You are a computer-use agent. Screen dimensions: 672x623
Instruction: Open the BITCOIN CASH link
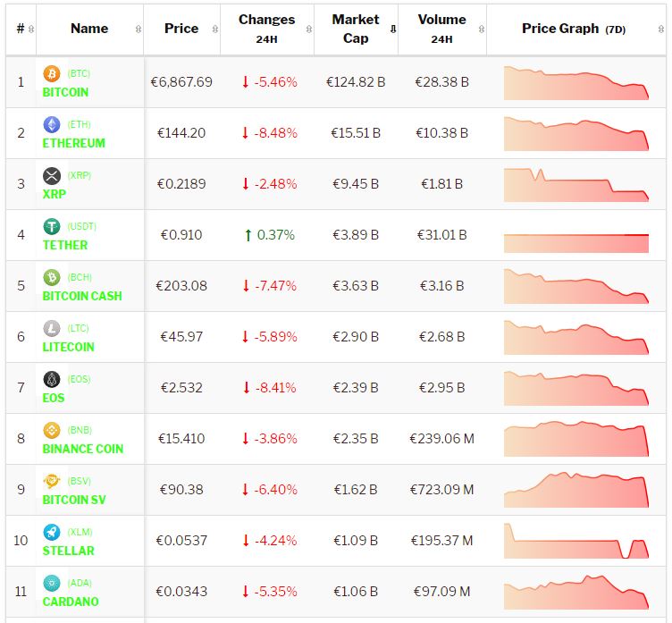click(x=82, y=296)
